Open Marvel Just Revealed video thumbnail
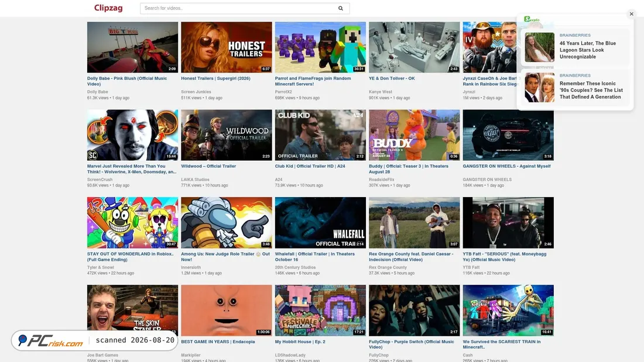Screen dimensions: 644x362 pos(133,135)
